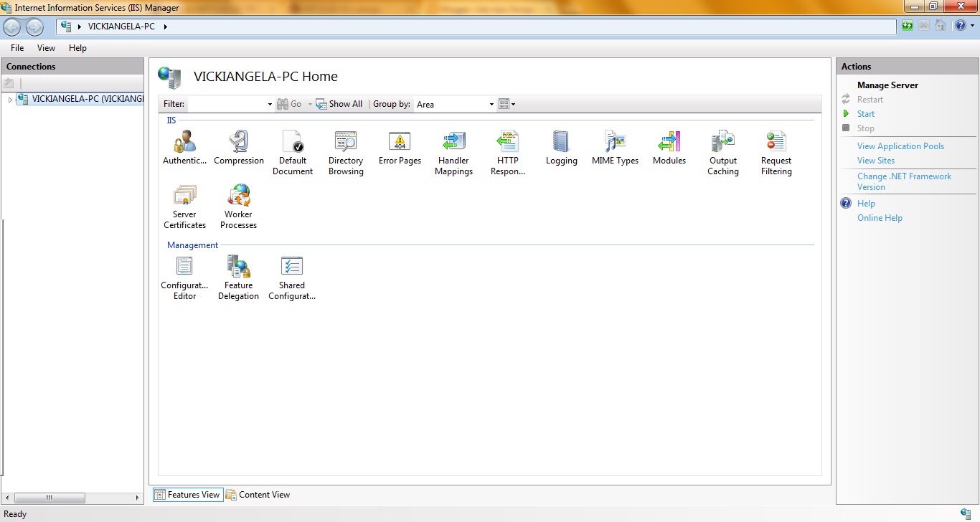The height and width of the screenshot is (522, 980).
Task: Open the Error Pages feature
Action: tap(400, 148)
